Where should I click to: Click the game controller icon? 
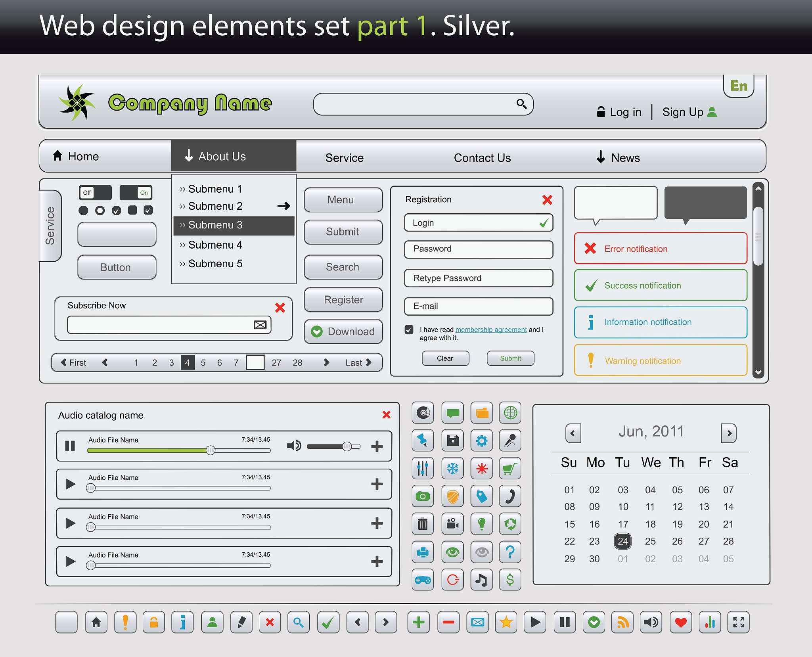point(423,580)
